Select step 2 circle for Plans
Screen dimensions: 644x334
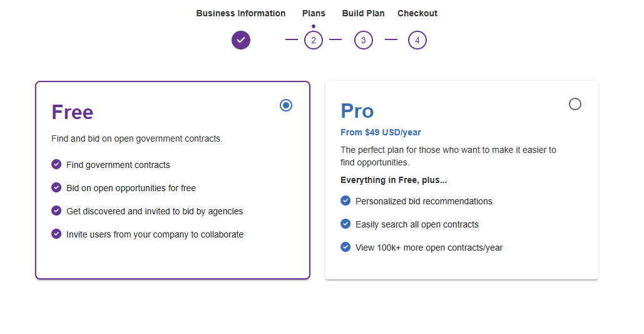[314, 40]
